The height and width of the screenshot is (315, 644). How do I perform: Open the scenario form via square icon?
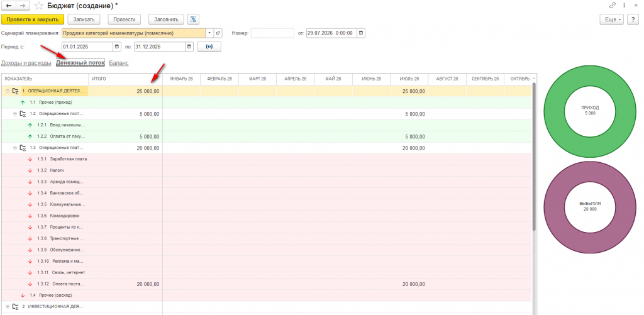tap(218, 33)
